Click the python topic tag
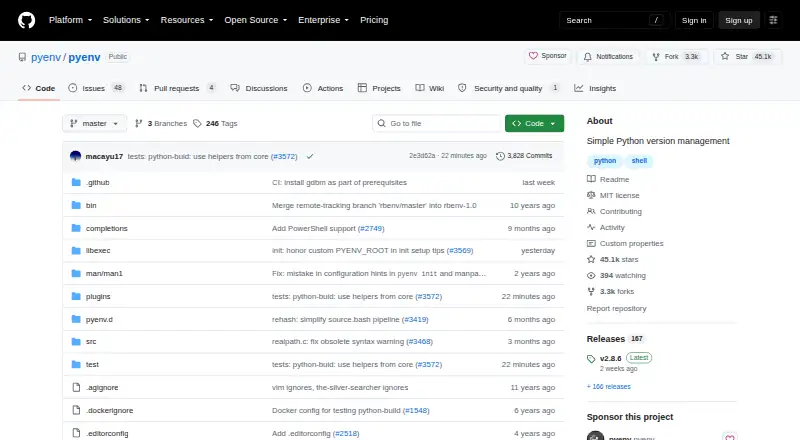 coord(605,161)
